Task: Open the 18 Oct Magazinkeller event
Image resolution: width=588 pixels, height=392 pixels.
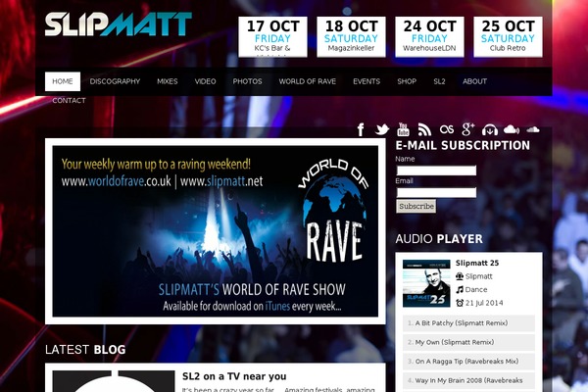Action: 351,37
